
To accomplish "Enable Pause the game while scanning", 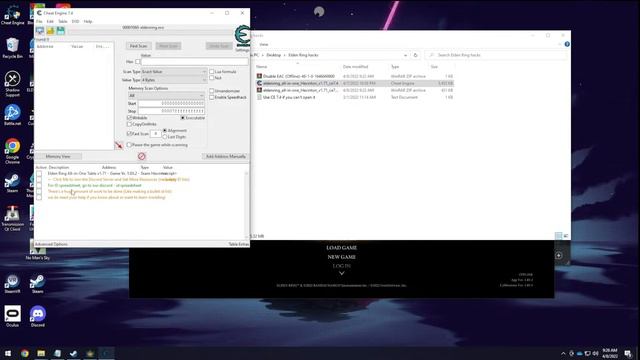I will click(x=129, y=145).
